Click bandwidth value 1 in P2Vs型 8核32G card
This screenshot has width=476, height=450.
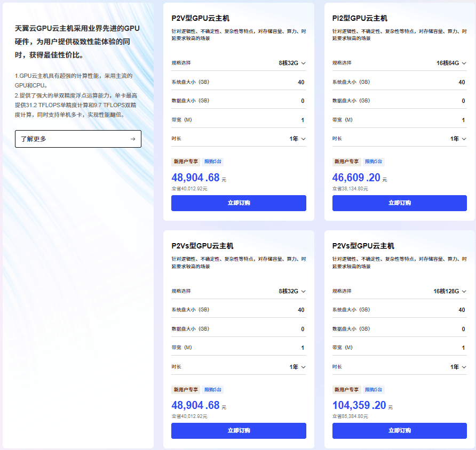303,348
